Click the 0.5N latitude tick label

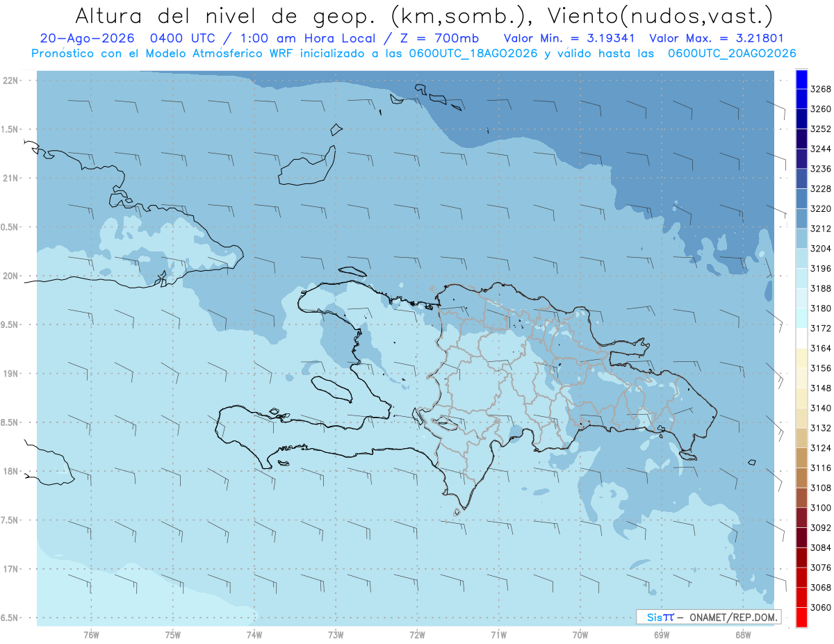click(x=10, y=227)
